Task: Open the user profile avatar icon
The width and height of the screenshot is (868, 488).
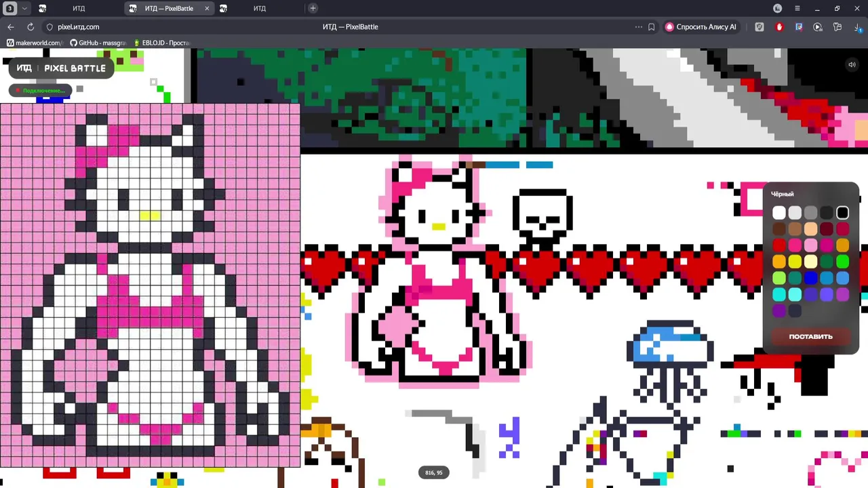Action: [x=778, y=8]
